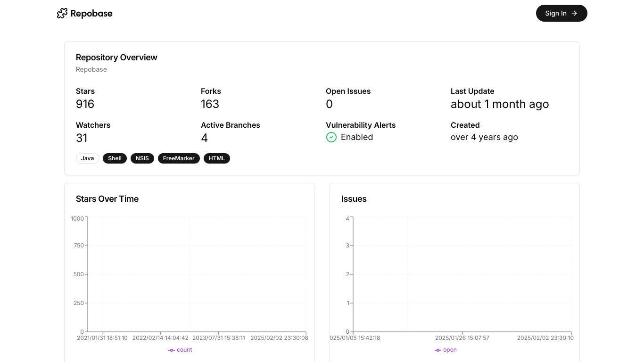Click the 2021/01/31 18:51:10 axis label
Screen dimensions: 644x362
[102, 338]
